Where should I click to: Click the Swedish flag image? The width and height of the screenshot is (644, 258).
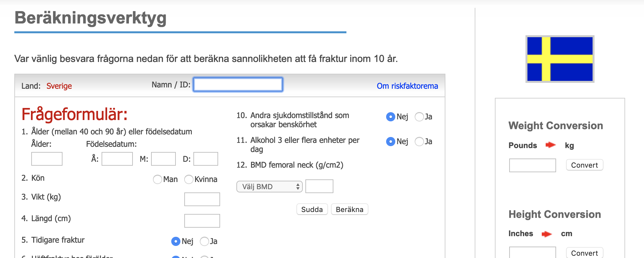coord(560,59)
